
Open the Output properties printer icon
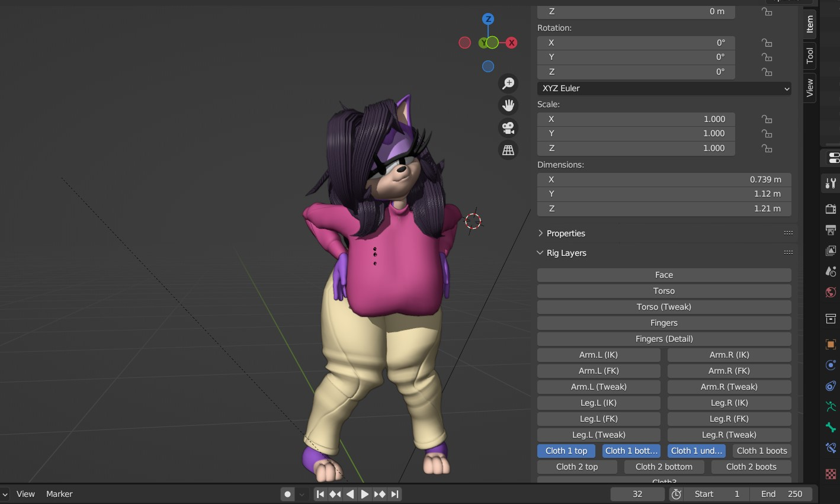pos(831,230)
